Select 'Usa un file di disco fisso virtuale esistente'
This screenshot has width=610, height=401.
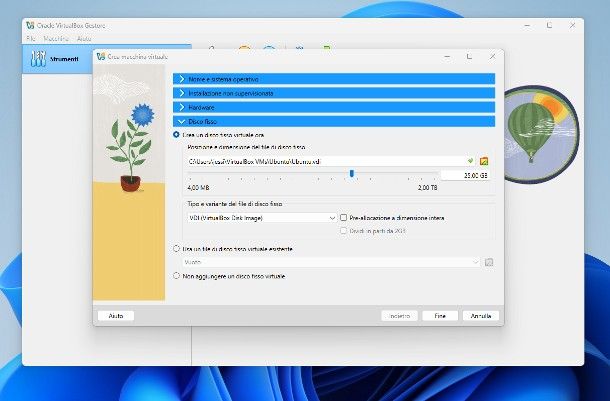point(177,248)
